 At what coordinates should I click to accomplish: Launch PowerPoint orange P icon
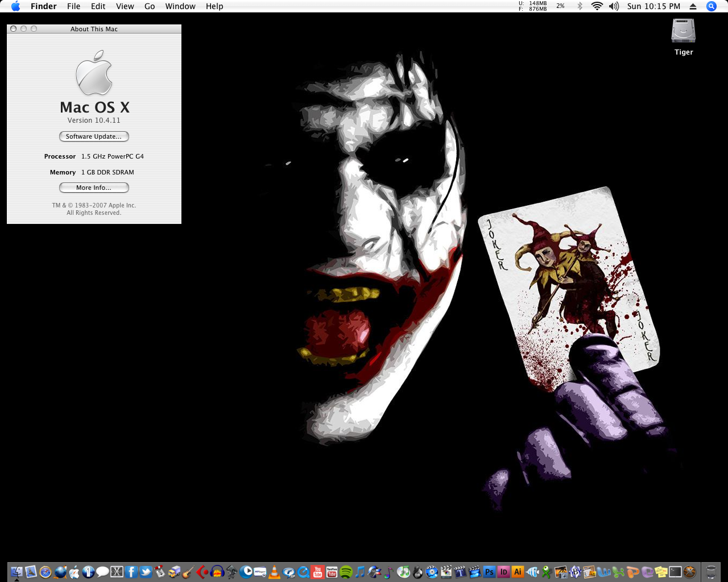click(632, 572)
